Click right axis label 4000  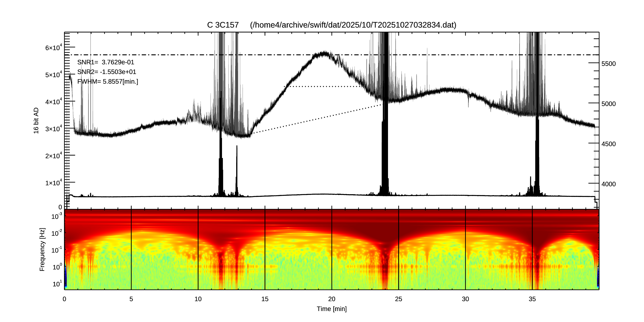(608, 184)
